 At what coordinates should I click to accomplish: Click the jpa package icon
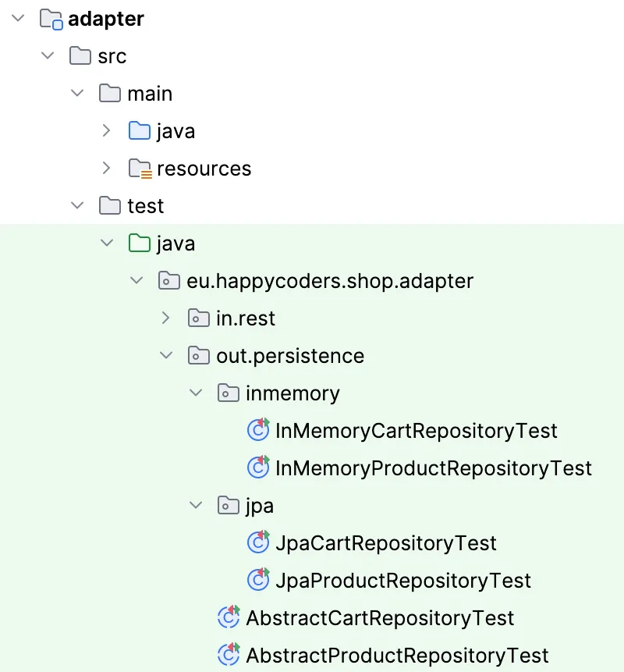[228, 505]
